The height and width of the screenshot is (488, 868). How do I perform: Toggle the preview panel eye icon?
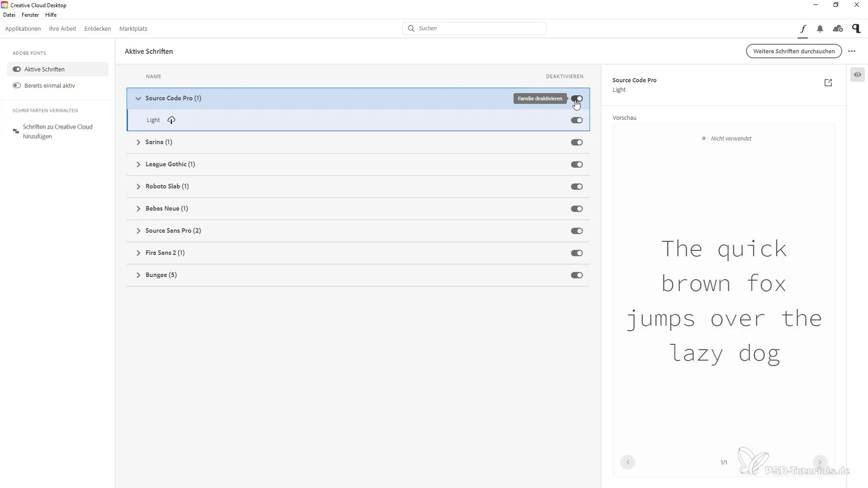pyautogui.click(x=858, y=75)
